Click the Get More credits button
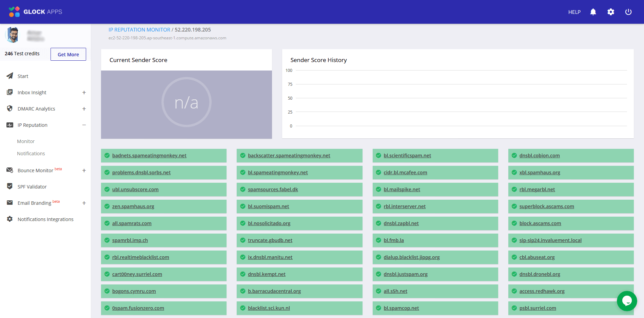This screenshot has width=644, height=318. click(x=68, y=54)
